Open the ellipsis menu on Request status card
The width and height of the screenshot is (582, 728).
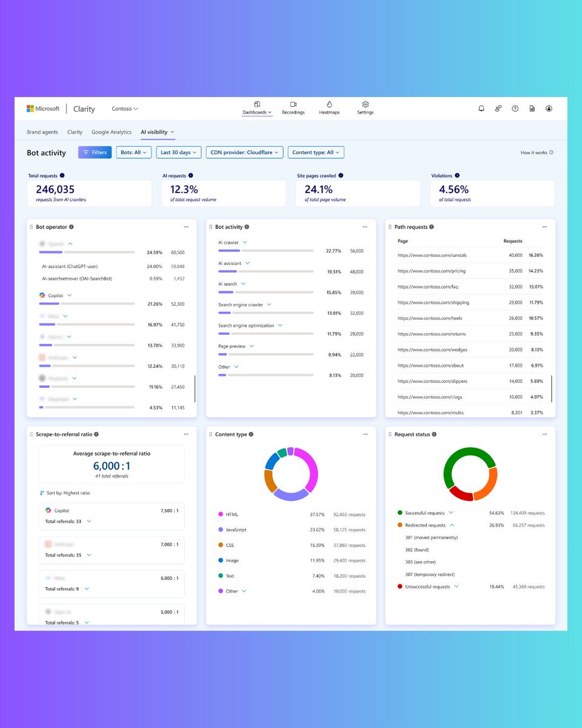(544, 434)
